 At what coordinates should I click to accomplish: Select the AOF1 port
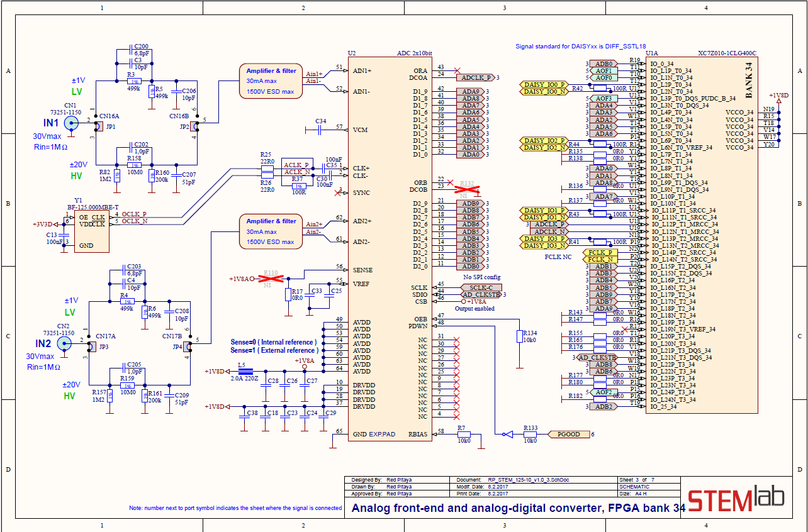[603, 71]
